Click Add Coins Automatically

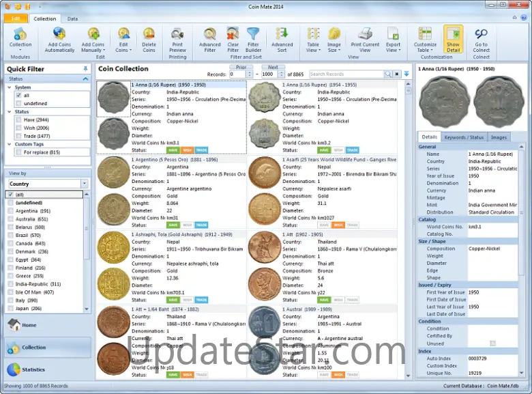pyautogui.click(x=59, y=40)
